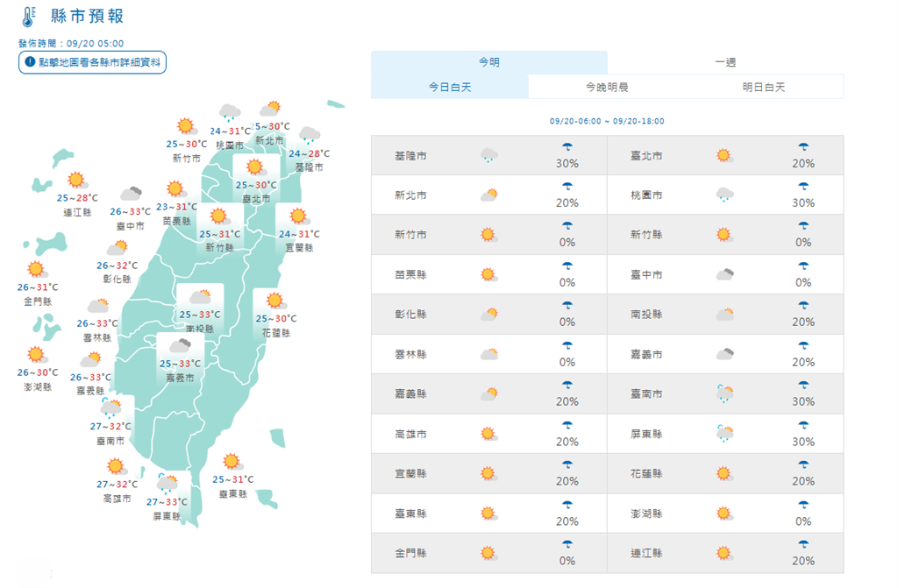Screen dimensions: 898x588
Task: Select the sun icon above 澎湖縣 on map
Action: click(x=37, y=354)
